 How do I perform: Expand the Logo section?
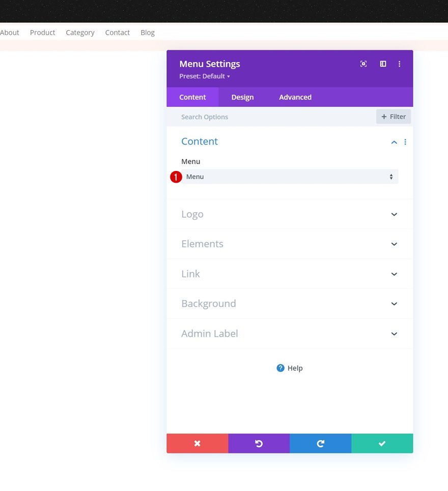[394, 214]
